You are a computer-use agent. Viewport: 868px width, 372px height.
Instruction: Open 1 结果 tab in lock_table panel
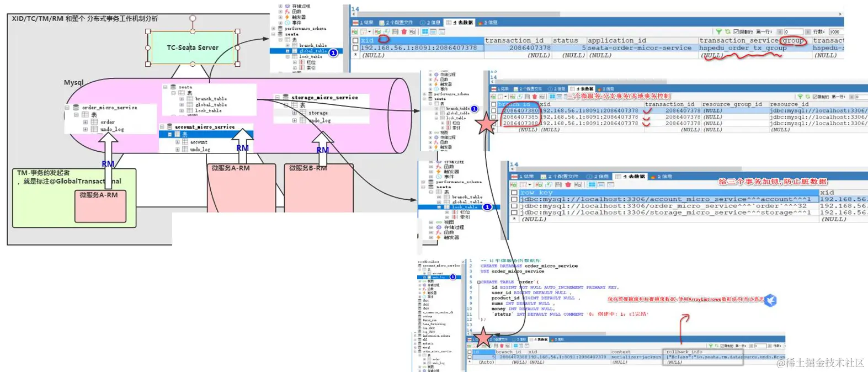522,177
